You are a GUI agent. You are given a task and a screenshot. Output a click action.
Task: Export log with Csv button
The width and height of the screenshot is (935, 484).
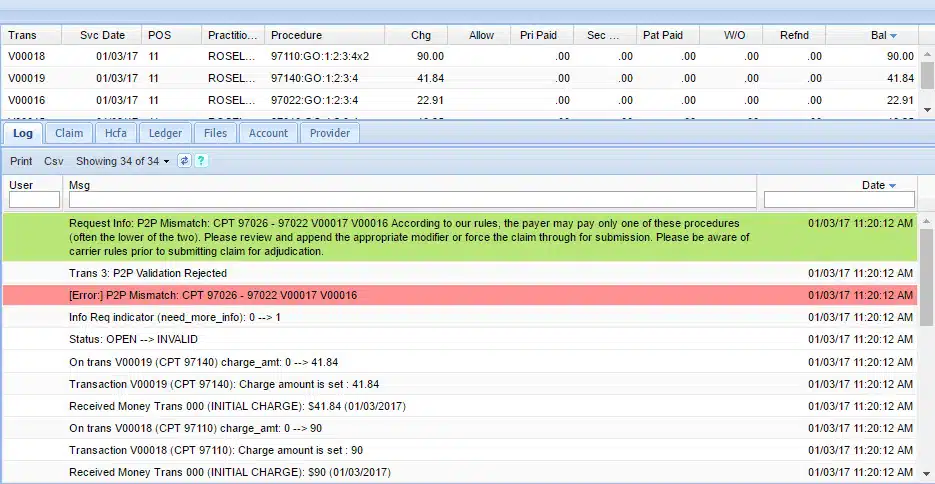pyautogui.click(x=54, y=161)
